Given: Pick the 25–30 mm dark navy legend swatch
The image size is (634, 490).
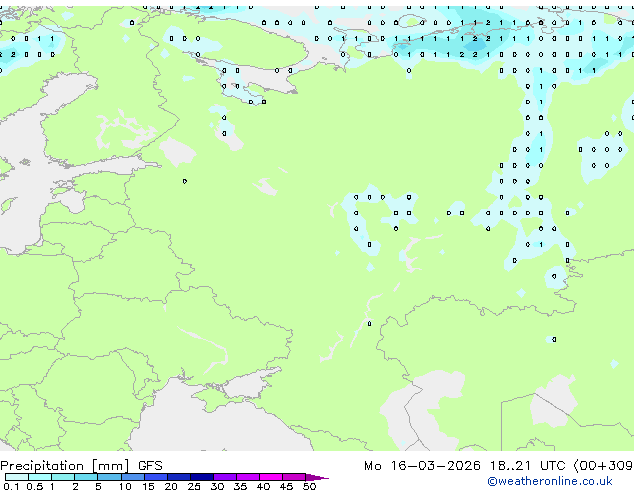Looking at the screenshot, I should (202, 477).
